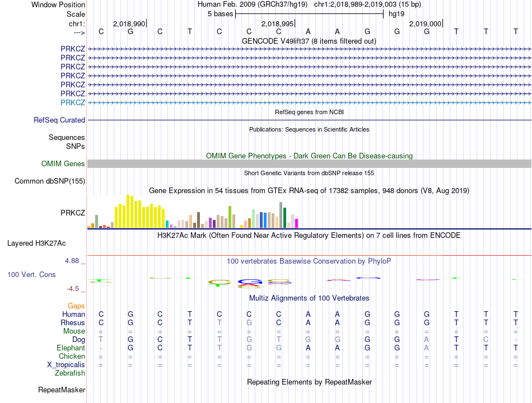The width and height of the screenshot is (532, 403).
Task: Click the orange Gaps row label
Action: (x=76, y=306)
